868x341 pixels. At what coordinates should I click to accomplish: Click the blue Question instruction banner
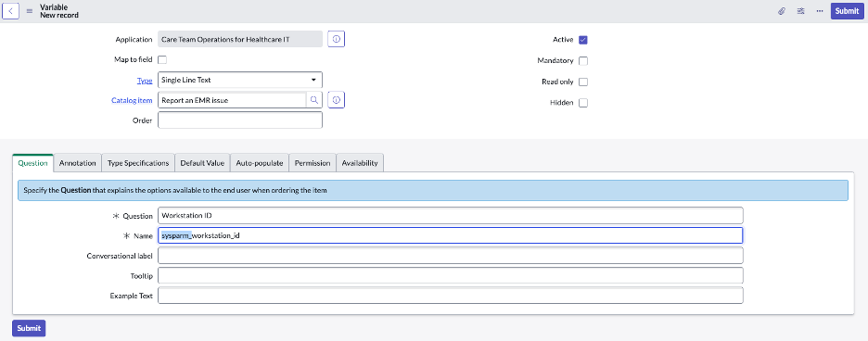click(x=433, y=190)
